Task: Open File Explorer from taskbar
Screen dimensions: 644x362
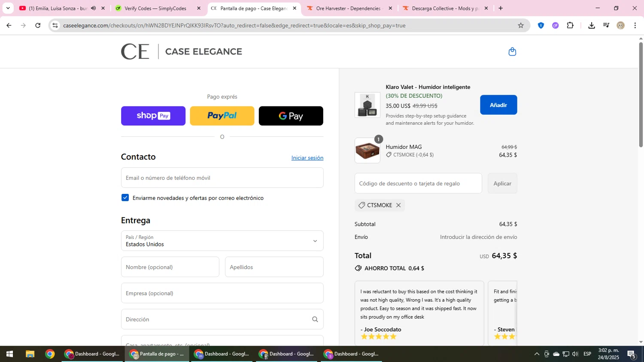Action: click(x=30, y=354)
